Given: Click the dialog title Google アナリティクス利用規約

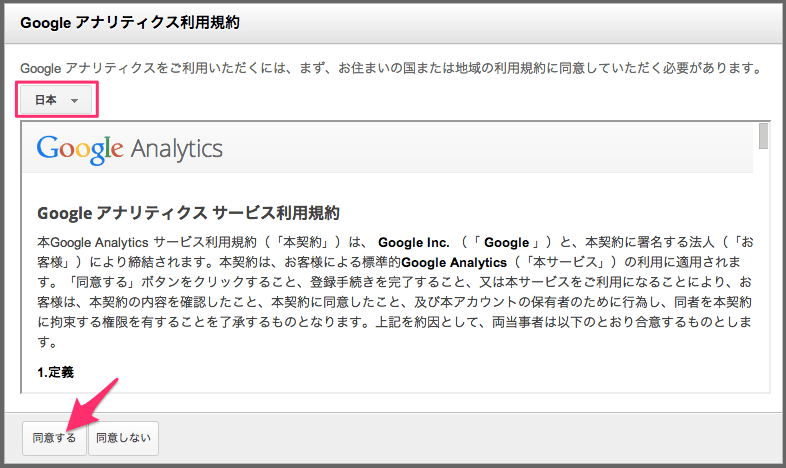Looking at the screenshot, I should (x=130, y=23).
